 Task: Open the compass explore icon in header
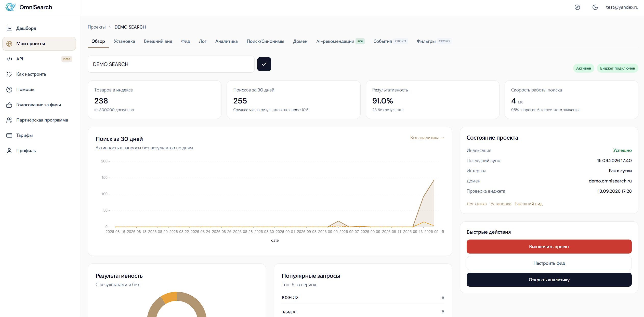coord(577,7)
